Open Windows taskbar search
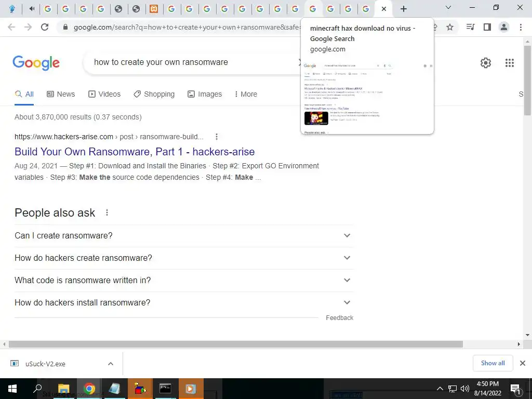 37,389
